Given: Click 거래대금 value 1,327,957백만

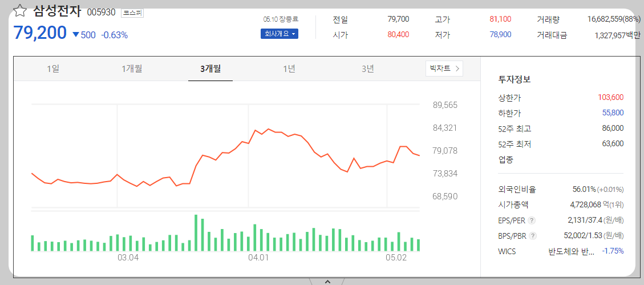Looking at the screenshot, I should [617, 36].
